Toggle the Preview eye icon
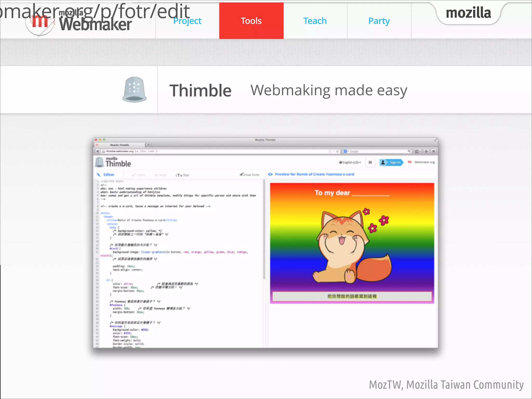532x399 pixels. click(270, 174)
